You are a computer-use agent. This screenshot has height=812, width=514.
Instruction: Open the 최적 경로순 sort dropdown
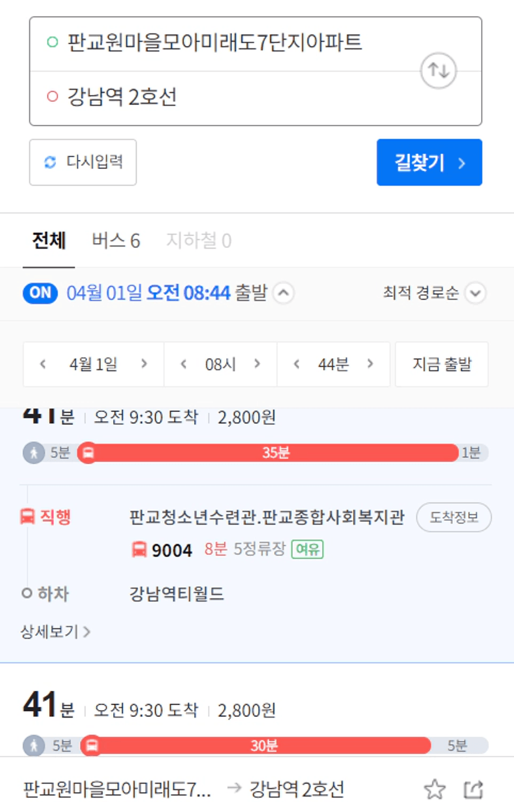(434, 293)
